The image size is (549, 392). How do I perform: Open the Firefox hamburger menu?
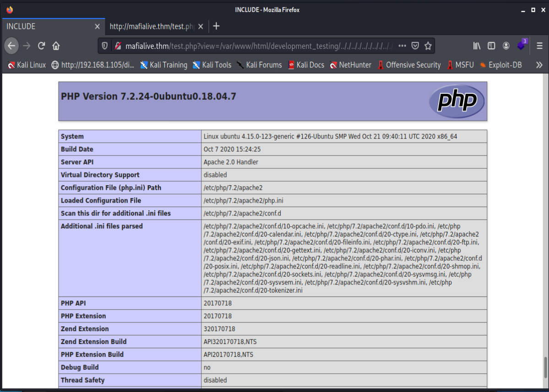[539, 46]
